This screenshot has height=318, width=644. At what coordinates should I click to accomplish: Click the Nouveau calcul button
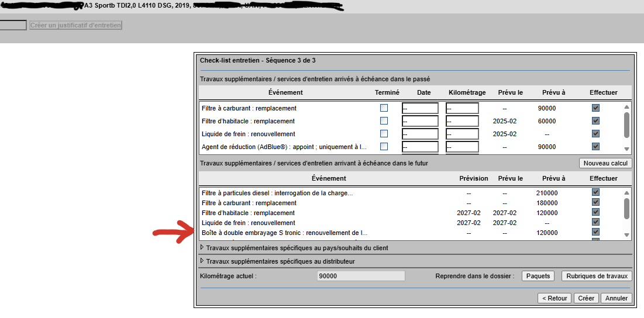605,163
